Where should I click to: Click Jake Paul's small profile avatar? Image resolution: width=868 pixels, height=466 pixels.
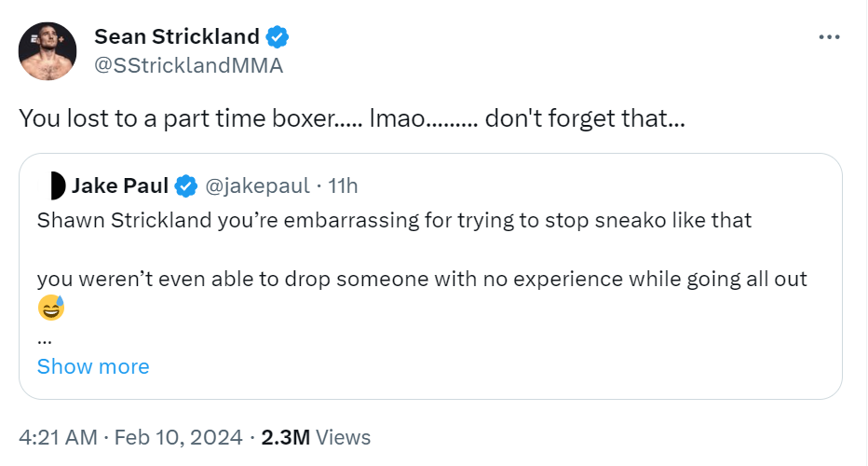(x=55, y=186)
